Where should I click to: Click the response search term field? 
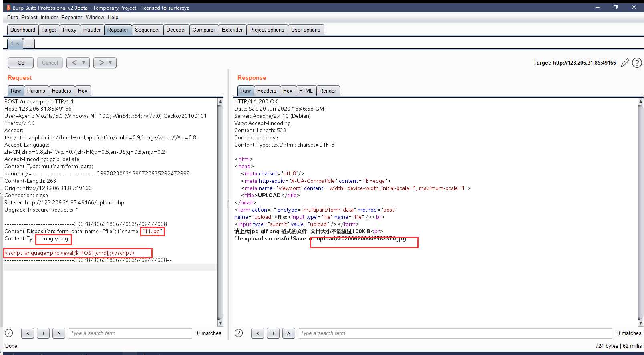coord(455,333)
